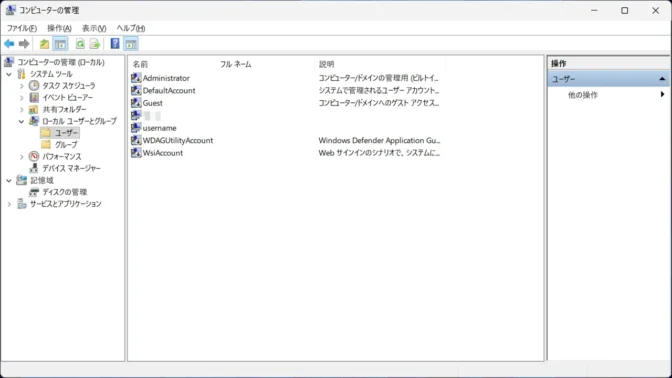672x378 pixels.
Task: Open the ヘルプ(H) menu
Action: click(x=131, y=28)
